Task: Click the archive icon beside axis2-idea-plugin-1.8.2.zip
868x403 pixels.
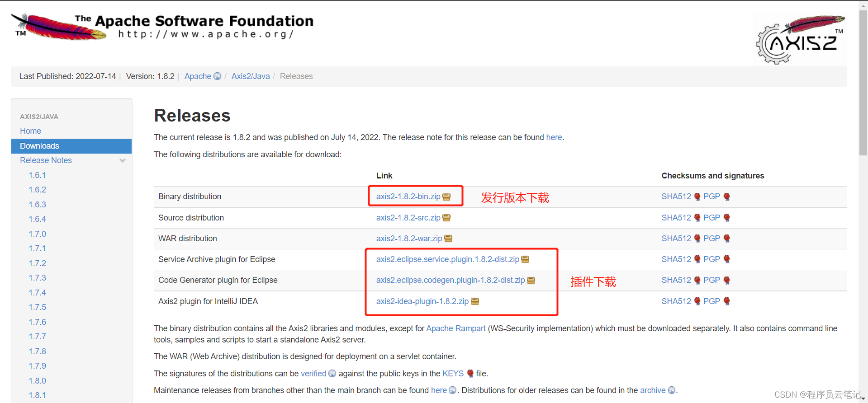Action: [475, 301]
